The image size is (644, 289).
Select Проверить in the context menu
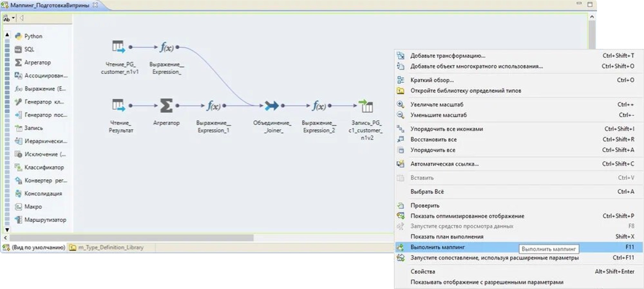(425, 205)
